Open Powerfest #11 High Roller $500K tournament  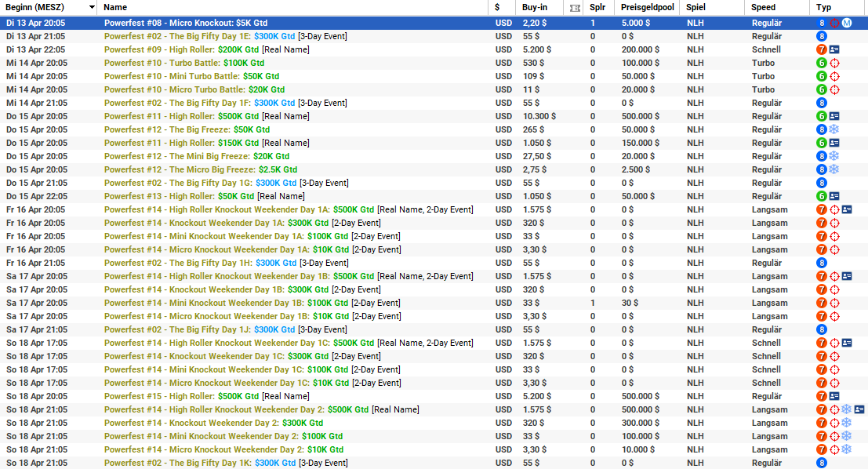182,116
